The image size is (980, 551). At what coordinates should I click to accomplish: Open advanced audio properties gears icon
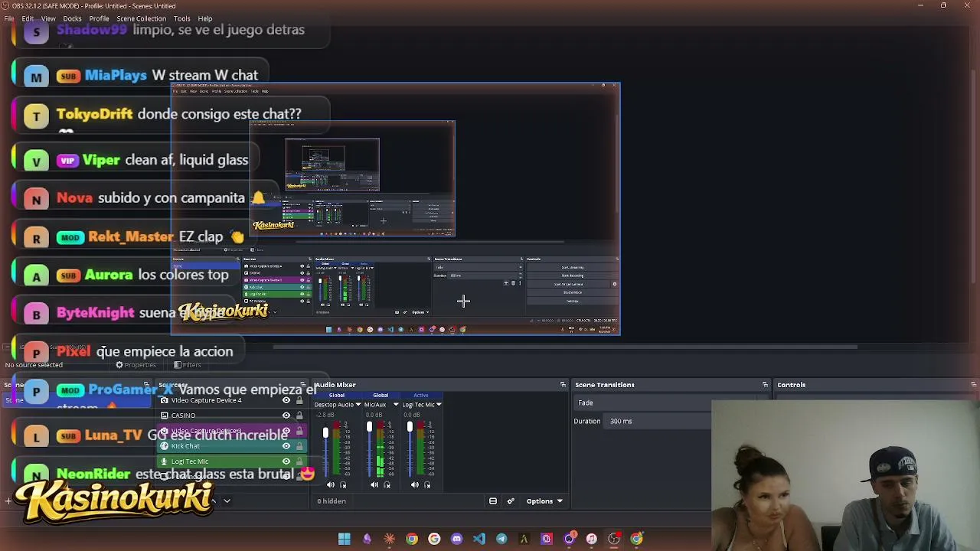[x=511, y=501]
